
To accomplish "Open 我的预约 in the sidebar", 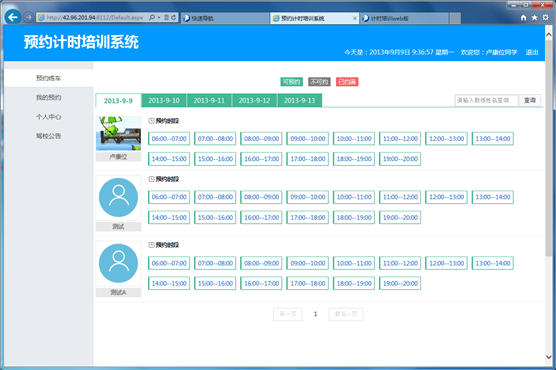I will coord(49,98).
